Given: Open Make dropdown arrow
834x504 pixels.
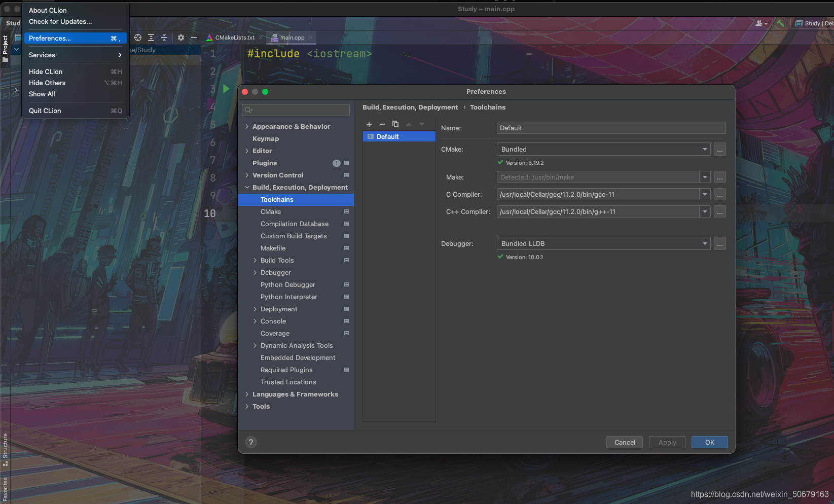Looking at the screenshot, I should tap(705, 177).
